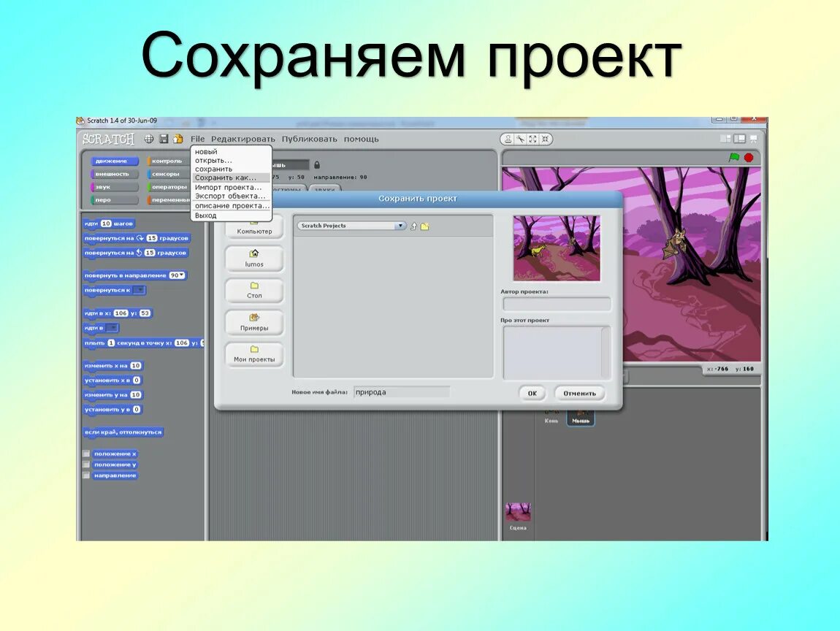The height and width of the screenshot is (631, 840).
Task: Click the file name field containing природа
Action: click(402, 392)
